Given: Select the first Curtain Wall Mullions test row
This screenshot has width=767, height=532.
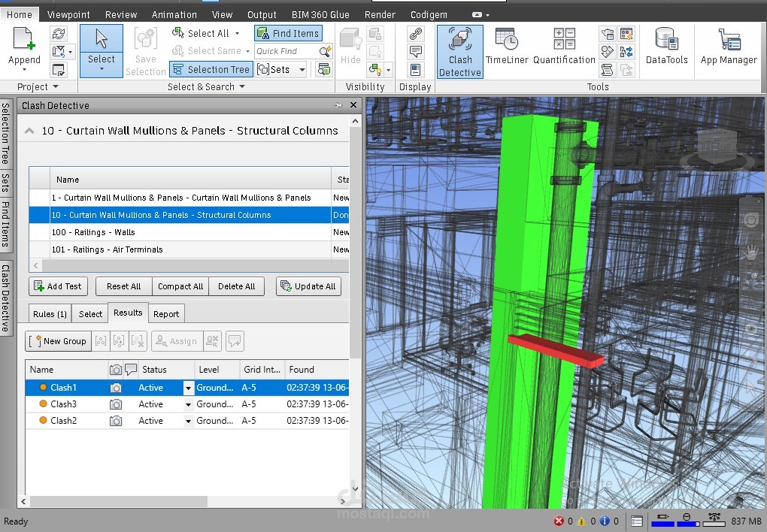Looking at the screenshot, I should [189, 198].
